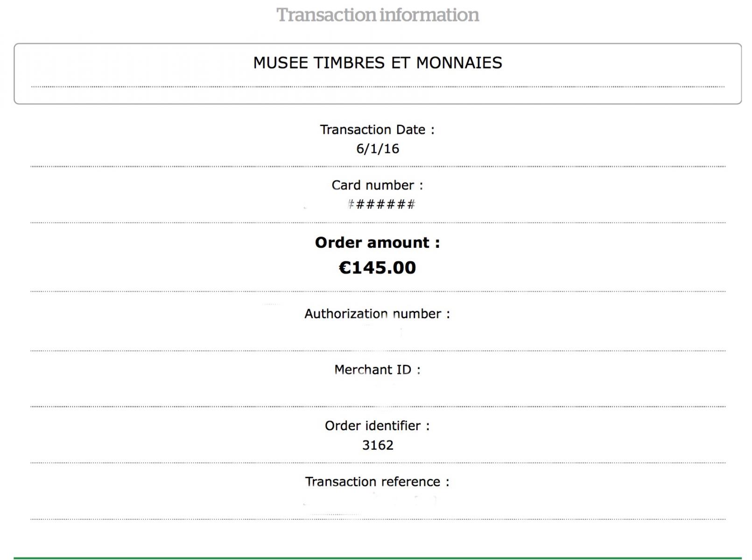Click the merchant name bordered box
The height and width of the screenshot is (560, 752).
click(x=378, y=74)
